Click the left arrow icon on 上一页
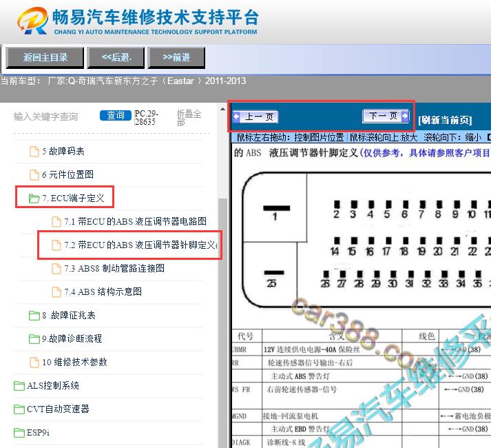Screen dimensions: 491x448 click(x=237, y=117)
